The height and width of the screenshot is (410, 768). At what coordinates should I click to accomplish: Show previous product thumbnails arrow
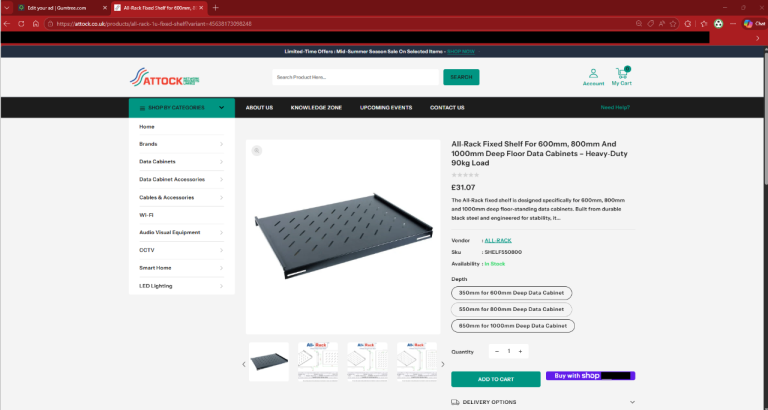point(243,364)
